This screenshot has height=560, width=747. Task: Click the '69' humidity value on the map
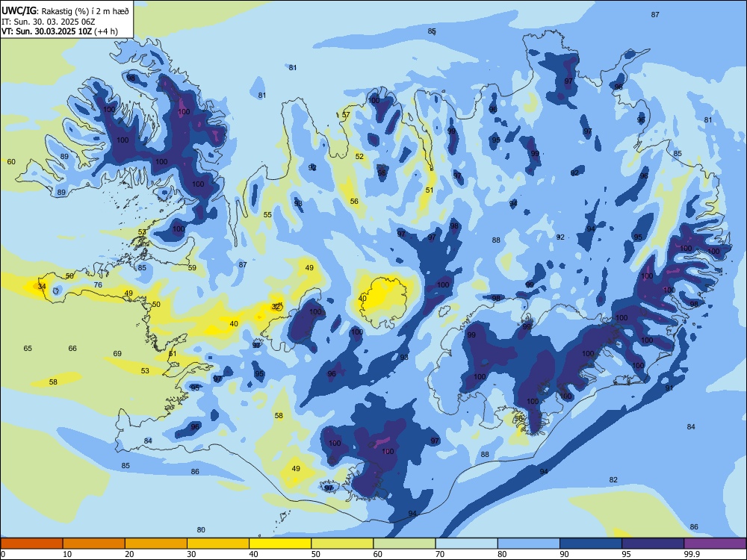pyautogui.click(x=117, y=353)
